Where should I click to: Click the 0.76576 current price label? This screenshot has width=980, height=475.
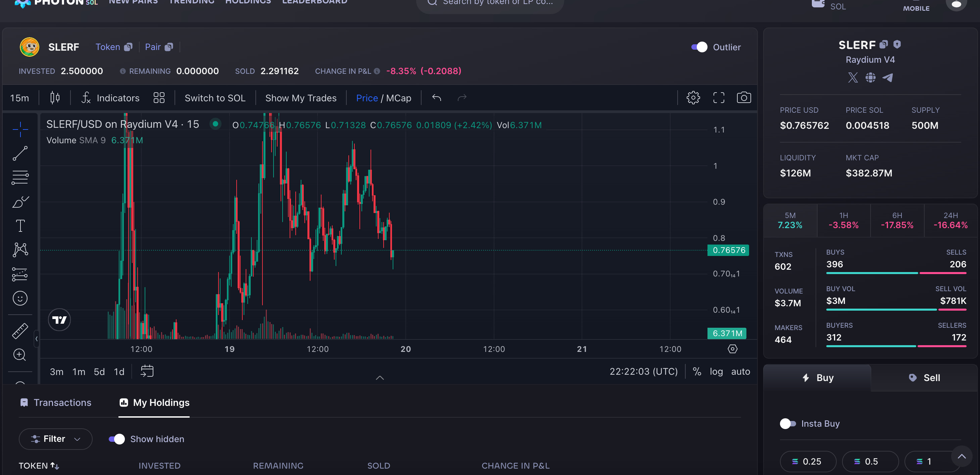[728, 250]
